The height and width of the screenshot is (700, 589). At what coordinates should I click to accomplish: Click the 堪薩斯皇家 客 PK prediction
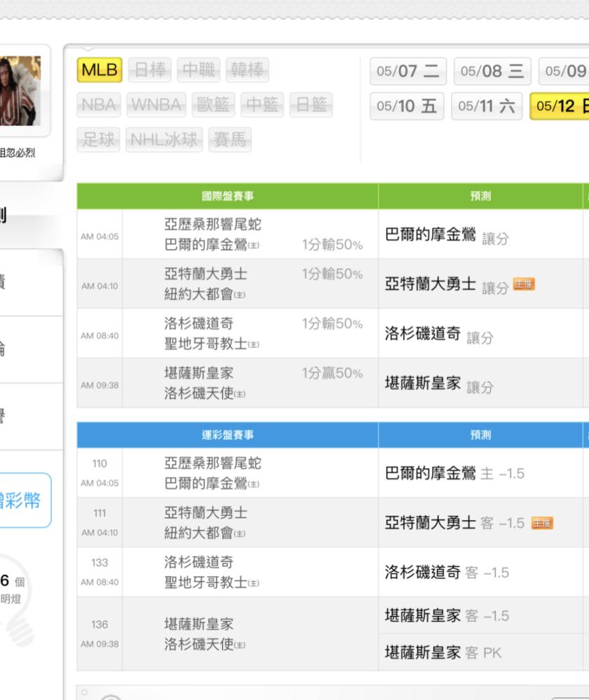[443, 652]
